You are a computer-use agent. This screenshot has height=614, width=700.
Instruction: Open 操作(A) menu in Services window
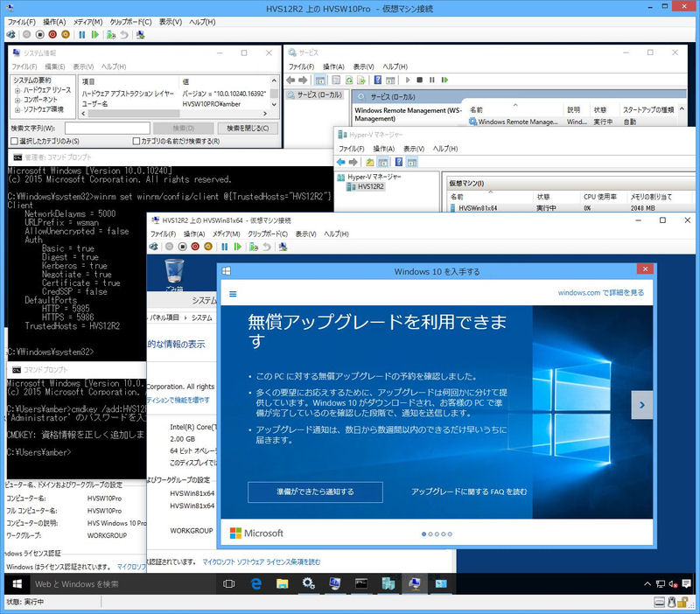(x=334, y=66)
